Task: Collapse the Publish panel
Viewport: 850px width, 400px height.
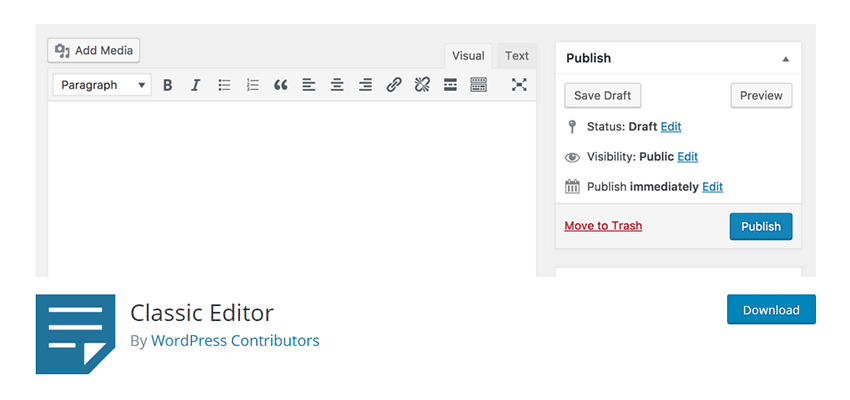Action: click(x=786, y=59)
